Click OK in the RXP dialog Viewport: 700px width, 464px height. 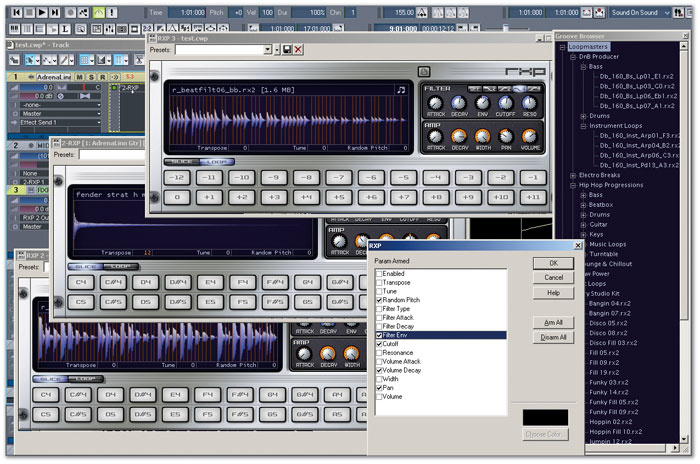[553, 263]
